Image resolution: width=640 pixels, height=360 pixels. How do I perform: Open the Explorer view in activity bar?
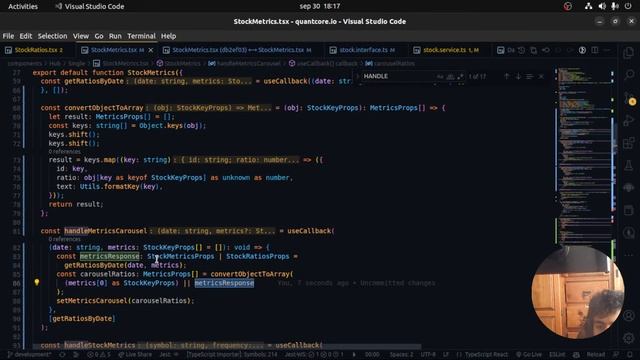629,52
